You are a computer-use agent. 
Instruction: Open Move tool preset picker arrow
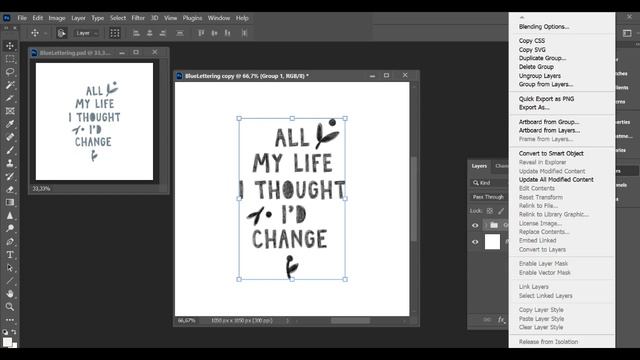point(45,33)
